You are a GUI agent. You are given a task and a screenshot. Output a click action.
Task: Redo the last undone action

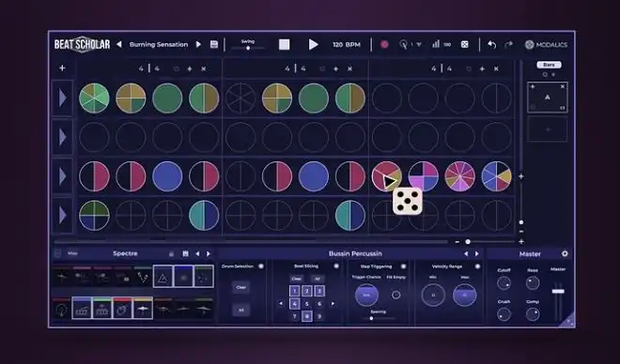508,45
